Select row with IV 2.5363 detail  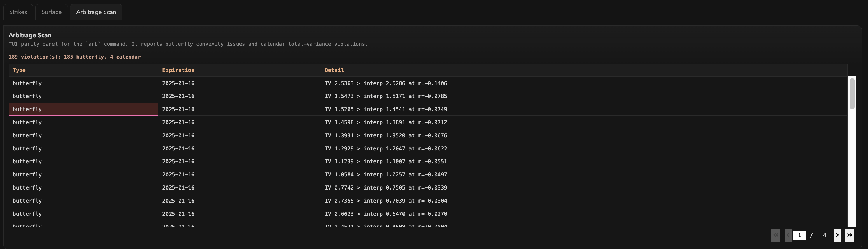(386, 83)
